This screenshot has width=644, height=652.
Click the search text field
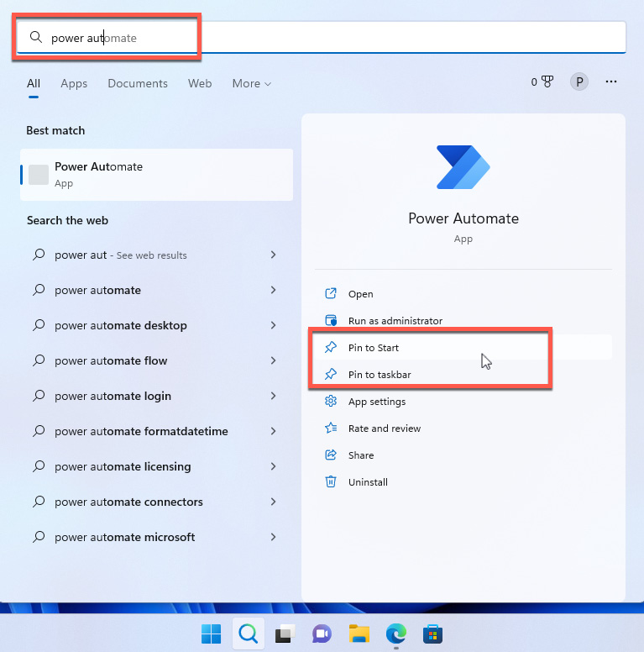[321, 38]
